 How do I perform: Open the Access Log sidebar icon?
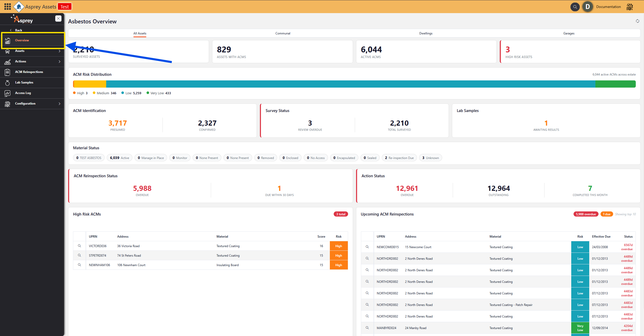(7, 93)
